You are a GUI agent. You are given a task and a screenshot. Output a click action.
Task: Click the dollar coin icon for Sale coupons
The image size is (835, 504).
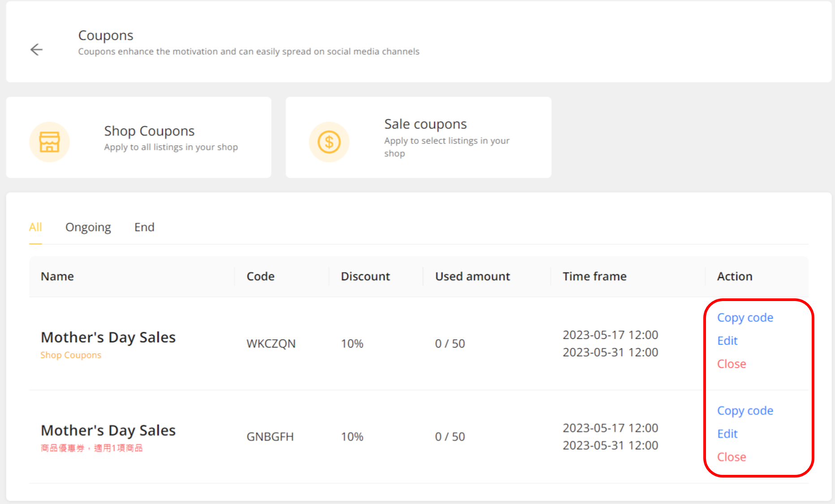[329, 142]
